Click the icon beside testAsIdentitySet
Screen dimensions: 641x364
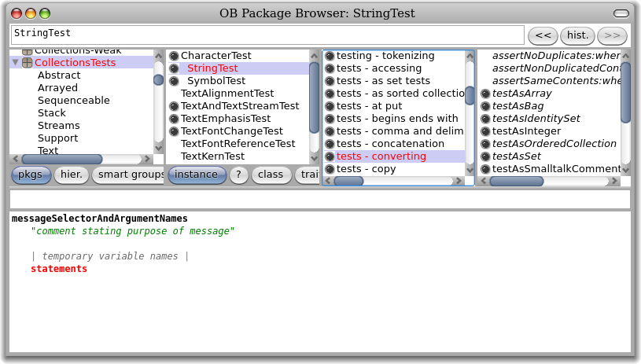[485, 119]
